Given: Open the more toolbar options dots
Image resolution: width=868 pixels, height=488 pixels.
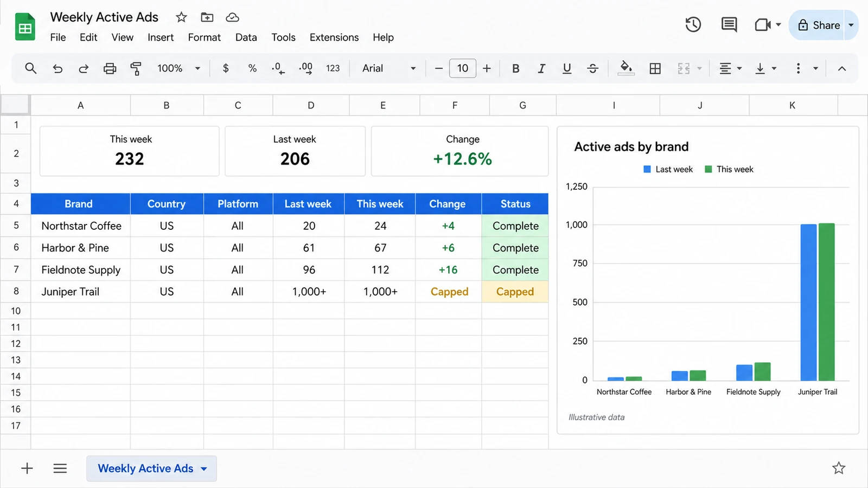Looking at the screenshot, I should tap(798, 68).
